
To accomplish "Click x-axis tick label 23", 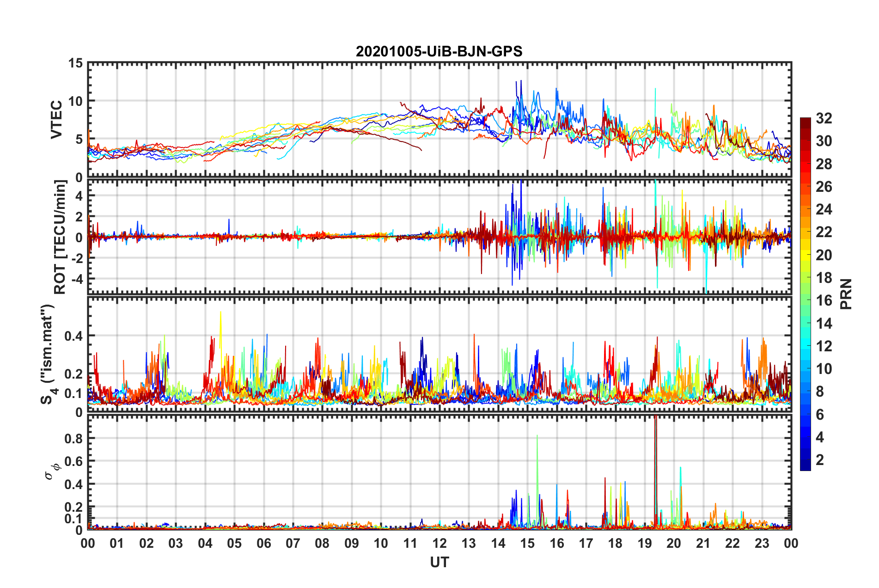I will [762, 543].
